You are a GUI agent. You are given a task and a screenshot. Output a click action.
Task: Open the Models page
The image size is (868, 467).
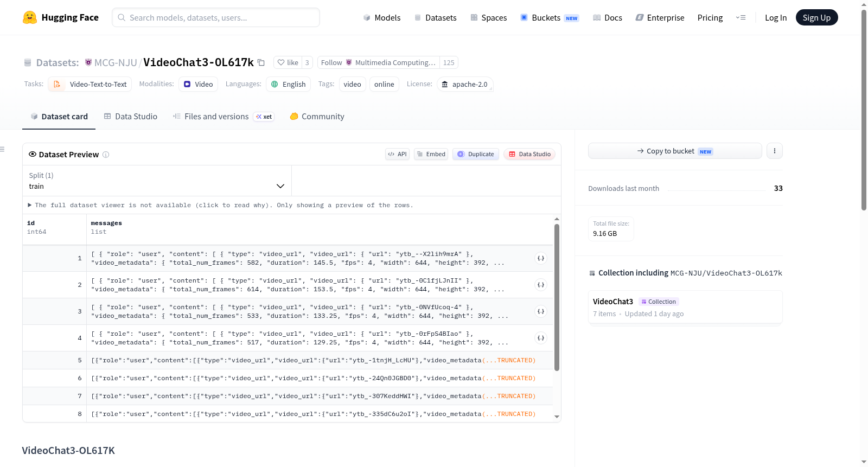(x=381, y=17)
